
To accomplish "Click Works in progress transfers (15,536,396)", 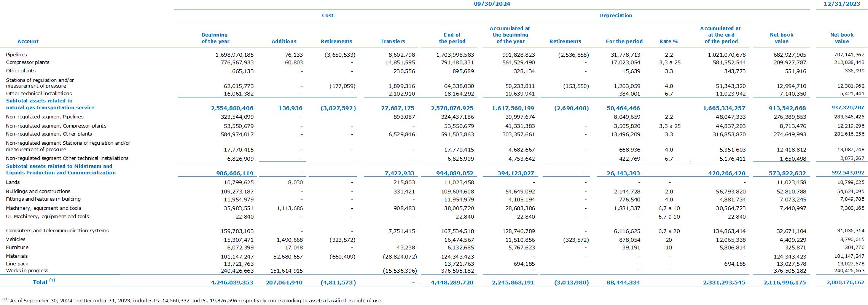I will [x=400, y=271].
